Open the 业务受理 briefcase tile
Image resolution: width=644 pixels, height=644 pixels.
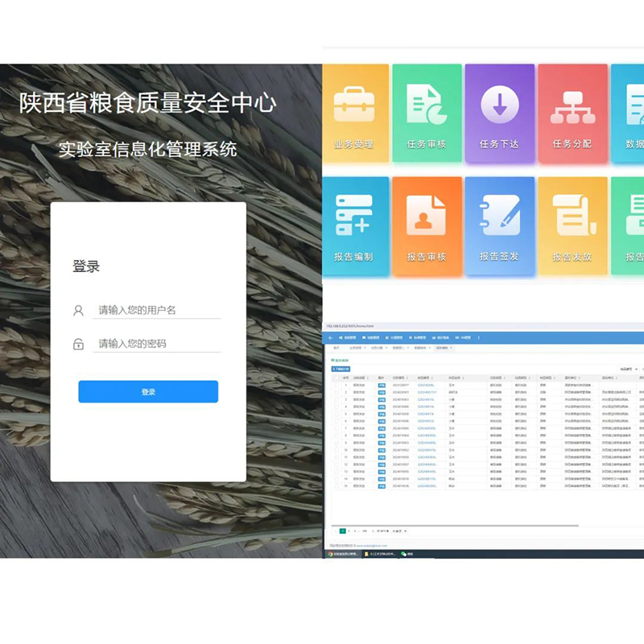click(x=355, y=113)
